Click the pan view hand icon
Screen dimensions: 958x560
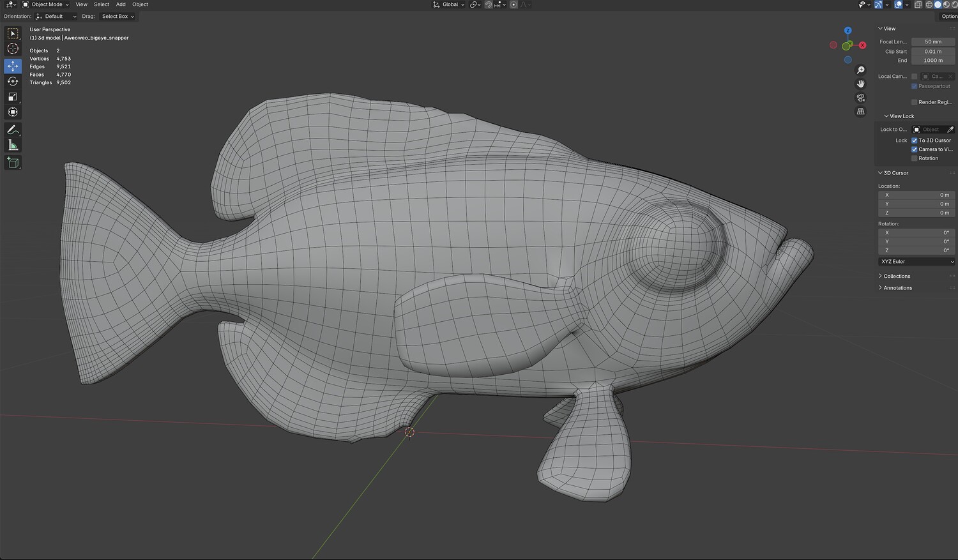861,84
